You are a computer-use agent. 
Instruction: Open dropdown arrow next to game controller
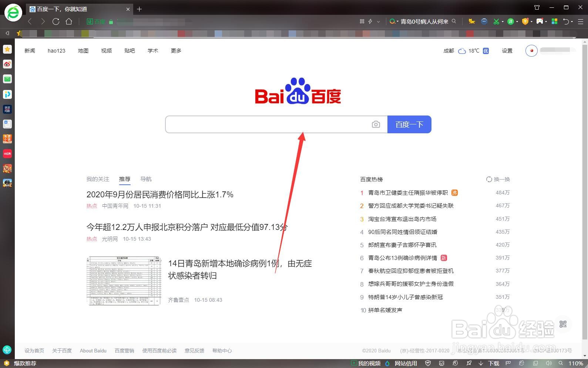(546, 22)
